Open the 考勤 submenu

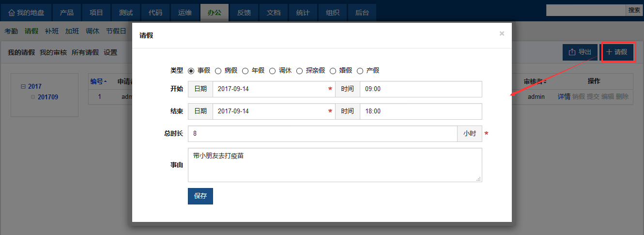point(11,31)
